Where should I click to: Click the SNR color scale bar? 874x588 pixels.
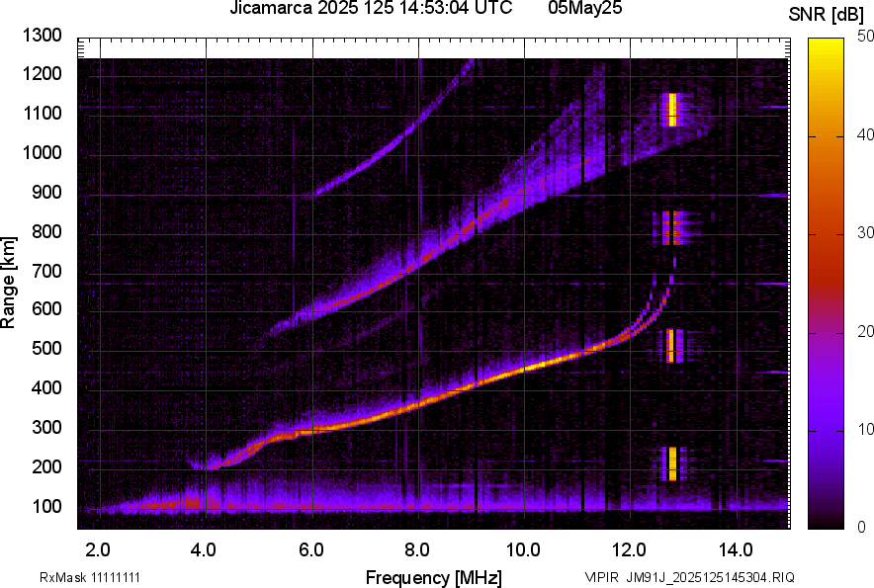pos(827,284)
